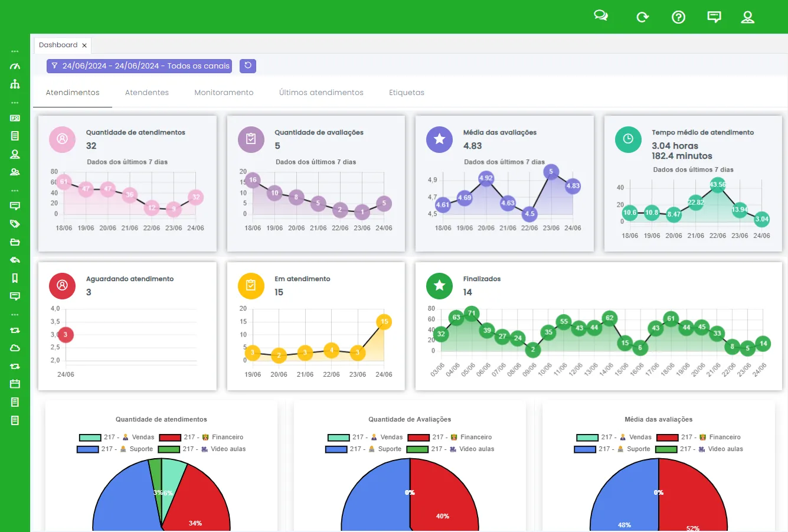Open the tags icon in sidebar
The width and height of the screenshot is (788, 532).
(x=15, y=224)
